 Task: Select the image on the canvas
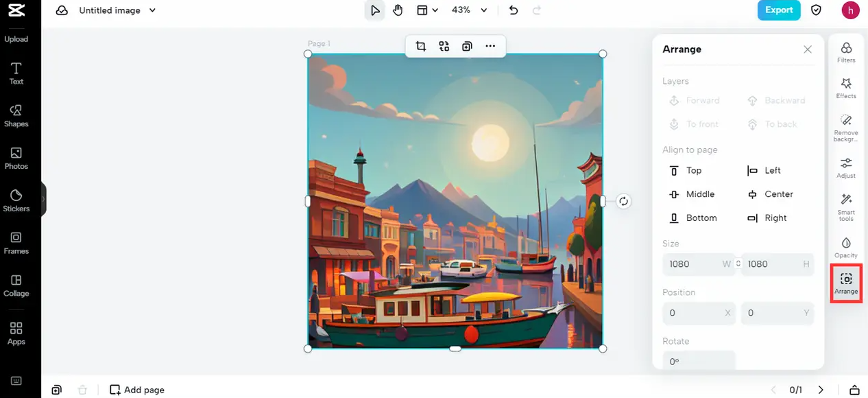coord(455,201)
